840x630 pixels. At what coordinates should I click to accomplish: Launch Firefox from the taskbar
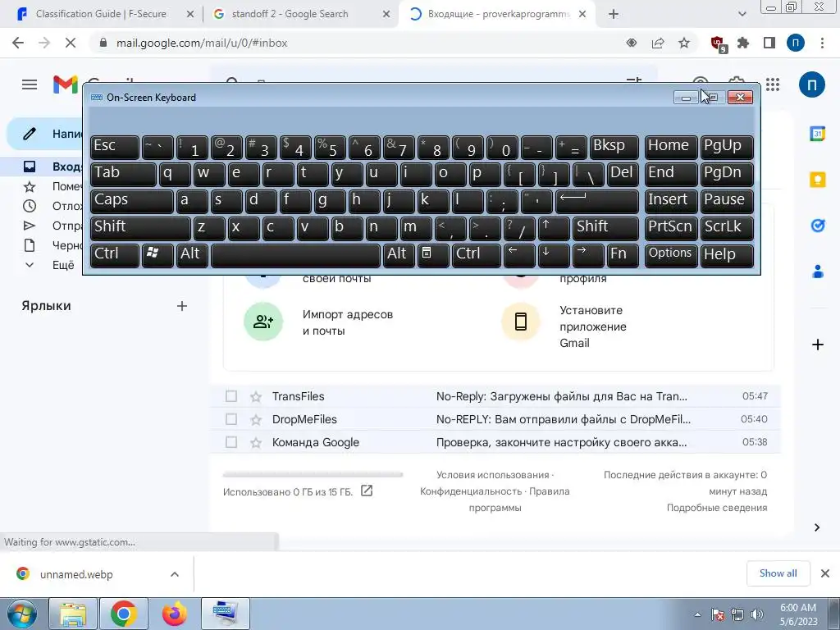click(174, 614)
